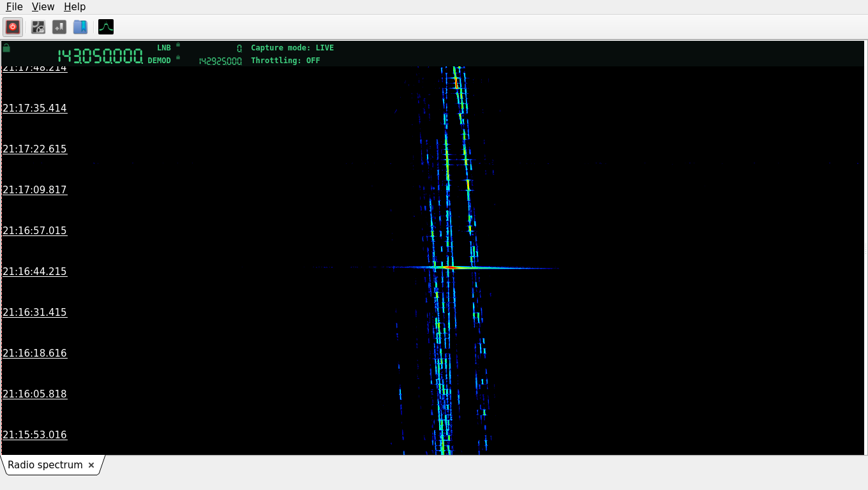The height and width of the screenshot is (490, 868).
Task: Open the bookmark manager book icon
Action: click(80, 27)
